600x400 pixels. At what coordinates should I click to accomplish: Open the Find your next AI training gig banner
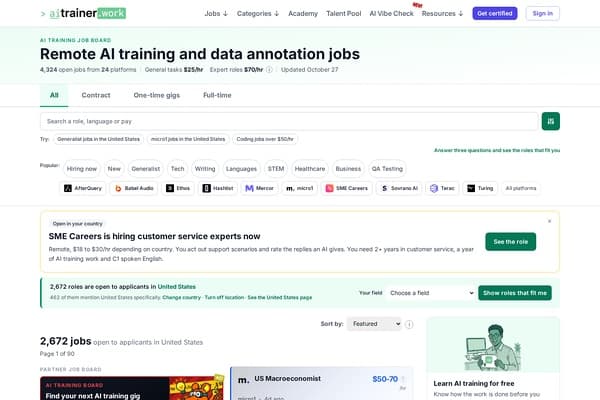(132, 388)
